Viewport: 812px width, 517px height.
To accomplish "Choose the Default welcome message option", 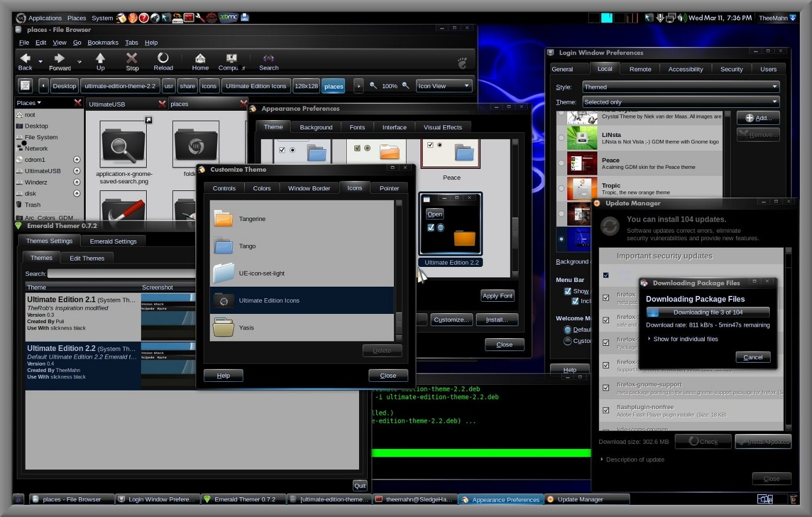I will pyautogui.click(x=568, y=330).
